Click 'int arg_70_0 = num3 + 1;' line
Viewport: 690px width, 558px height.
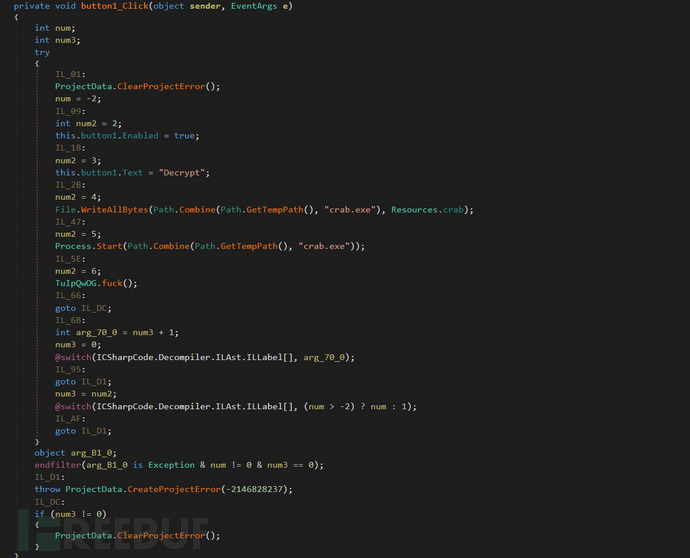pos(117,333)
